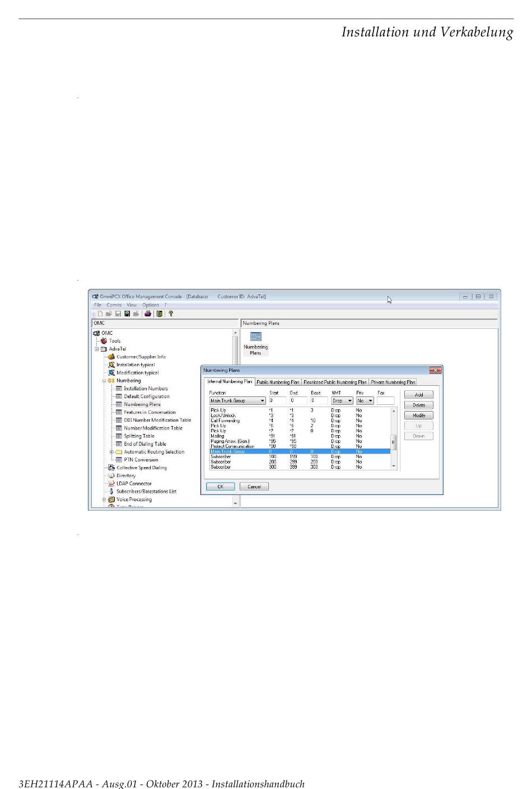Open the View menu
The width and height of the screenshot is (532, 789).
[132, 305]
